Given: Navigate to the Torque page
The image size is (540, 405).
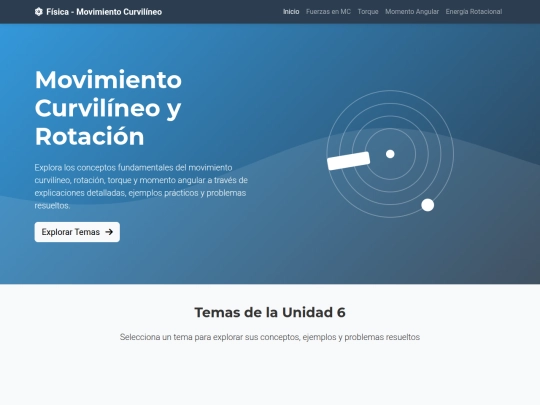Looking at the screenshot, I should pos(368,12).
